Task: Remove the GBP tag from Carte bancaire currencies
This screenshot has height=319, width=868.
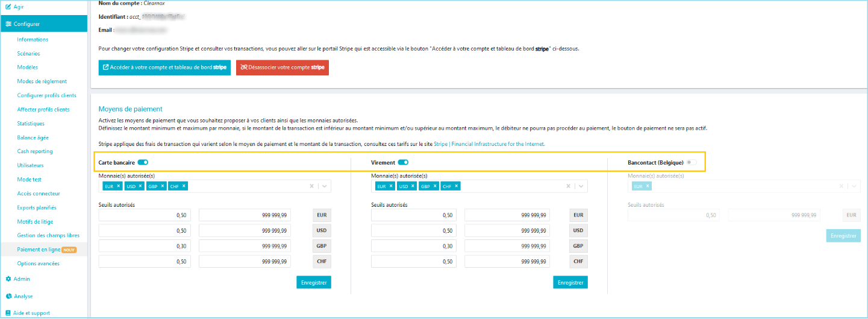Action: click(162, 186)
